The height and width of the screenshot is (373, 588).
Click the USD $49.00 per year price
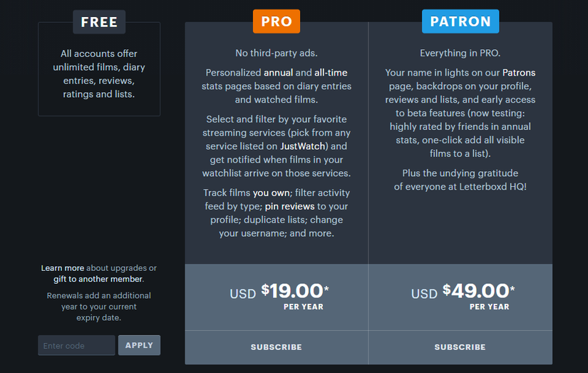click(x=463, y=293)
